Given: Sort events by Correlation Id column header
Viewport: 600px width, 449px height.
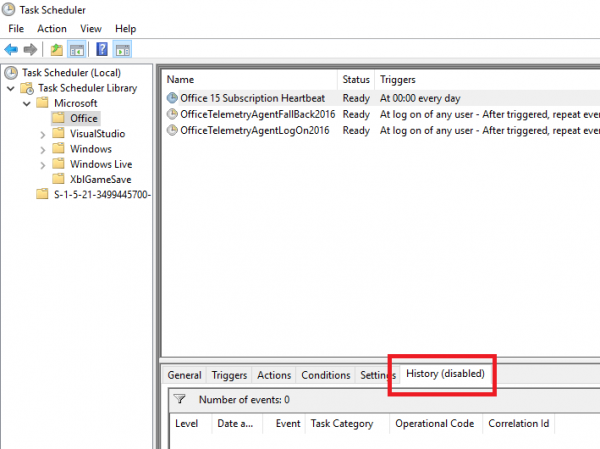Looking at the screenshot, I should click(519, 423).
